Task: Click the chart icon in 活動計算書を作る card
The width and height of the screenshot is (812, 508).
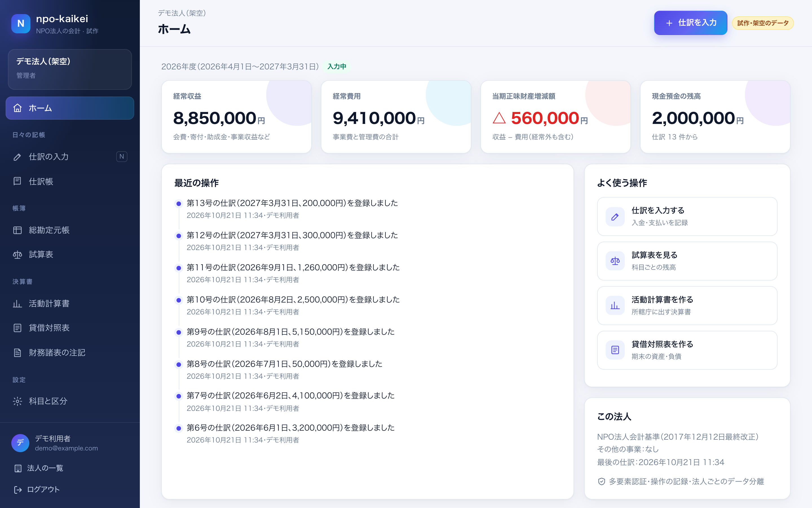Action: pyautogui.click(x=615, y=306)
